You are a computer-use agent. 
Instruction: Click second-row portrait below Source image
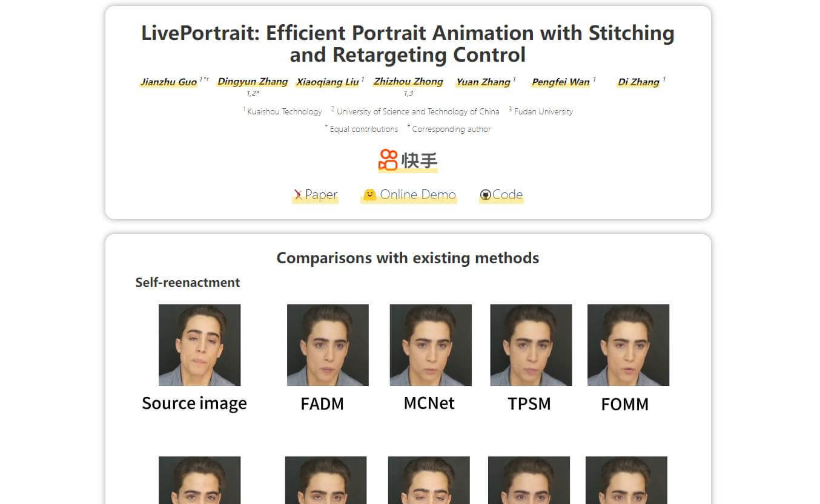(x=199, y=480)
